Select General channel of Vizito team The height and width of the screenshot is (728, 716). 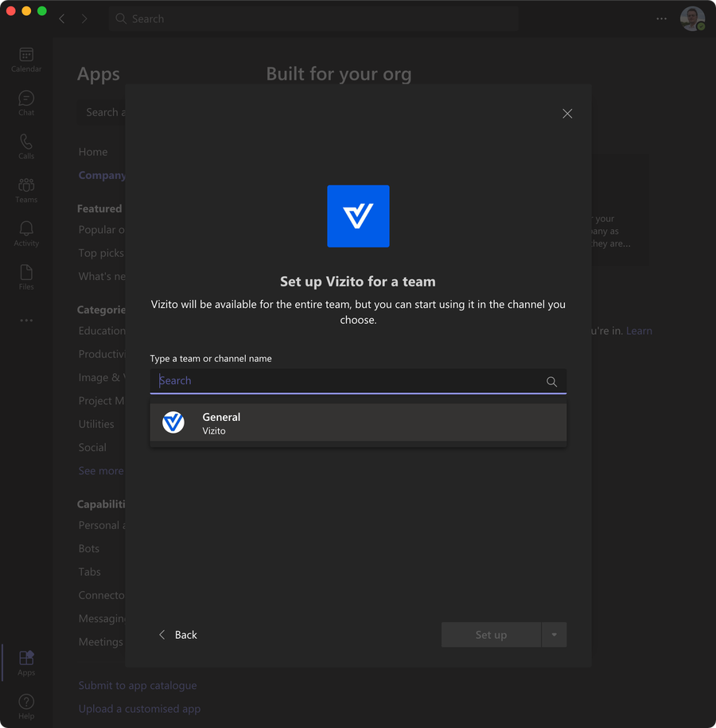click(358, 422)
